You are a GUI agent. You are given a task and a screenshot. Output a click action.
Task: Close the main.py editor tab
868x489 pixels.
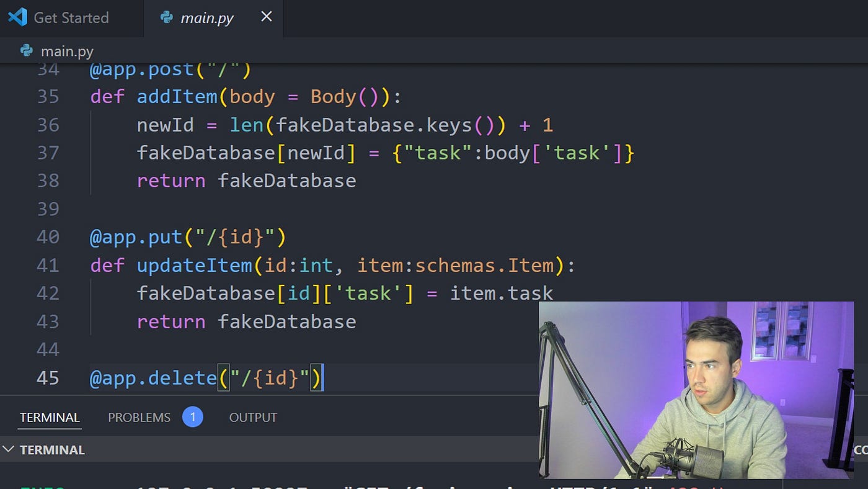(x=267, y=17)
